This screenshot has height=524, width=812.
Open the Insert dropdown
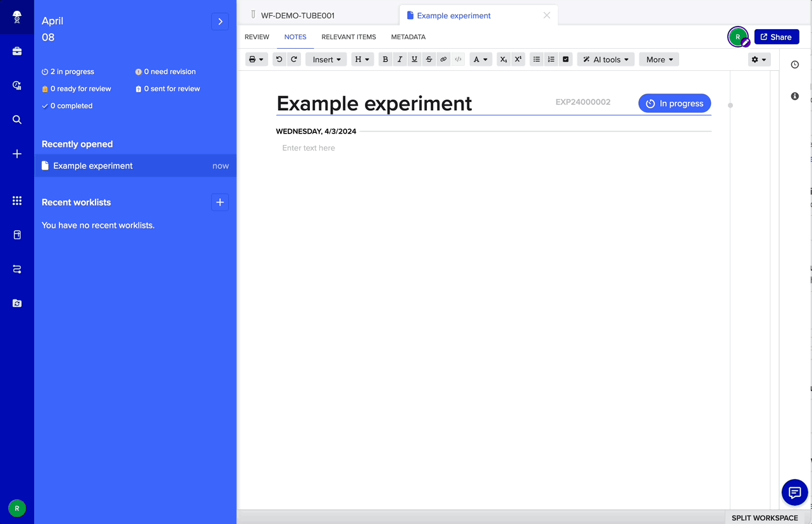pyautogui.click(x=326, y=59)
